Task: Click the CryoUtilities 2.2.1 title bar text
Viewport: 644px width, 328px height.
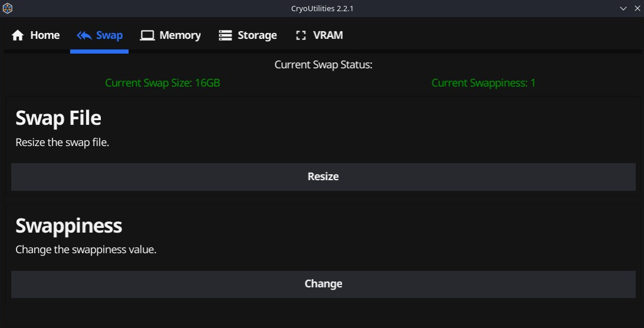Action: 323,8
